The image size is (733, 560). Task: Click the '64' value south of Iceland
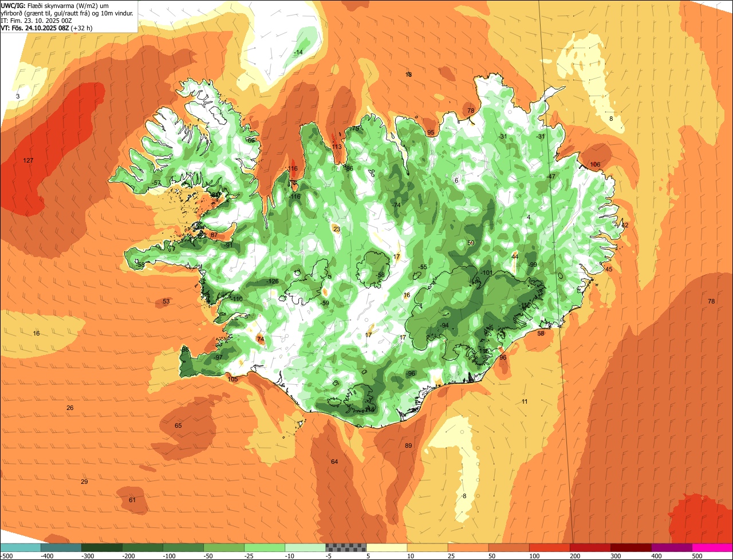point(334,462)
